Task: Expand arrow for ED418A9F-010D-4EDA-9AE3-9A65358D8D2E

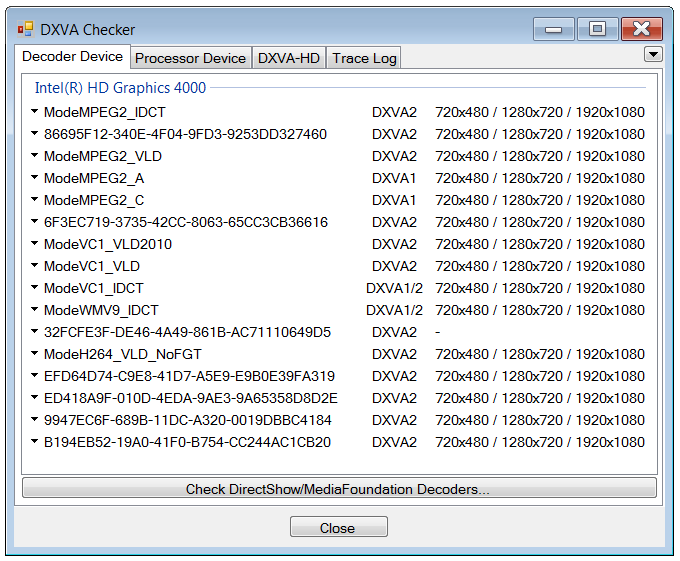Action: [x=35, y=398]
